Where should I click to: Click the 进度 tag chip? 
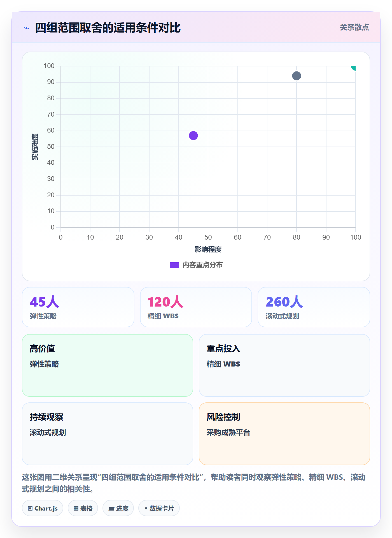(118, 508)
